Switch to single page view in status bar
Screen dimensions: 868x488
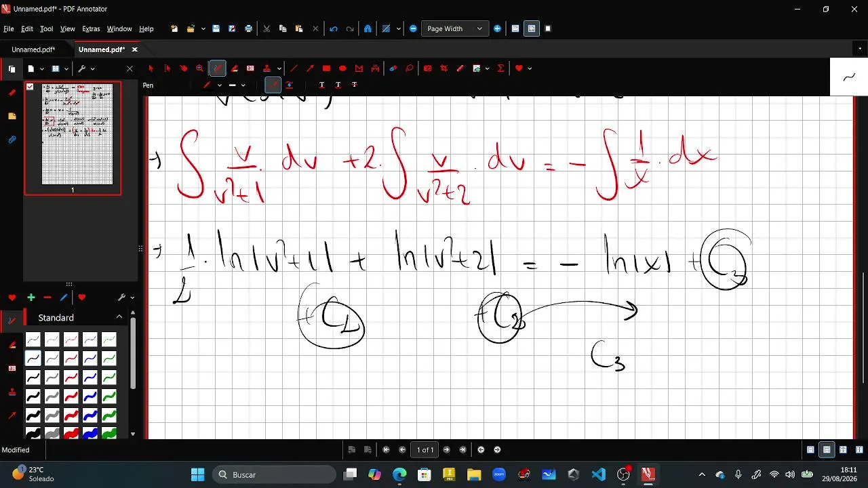pos(810,449)
